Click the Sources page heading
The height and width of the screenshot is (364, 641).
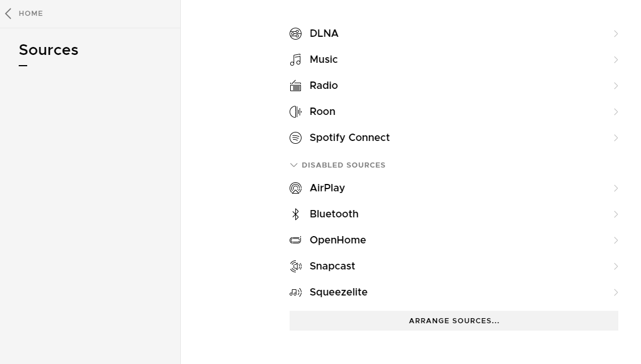49,50
